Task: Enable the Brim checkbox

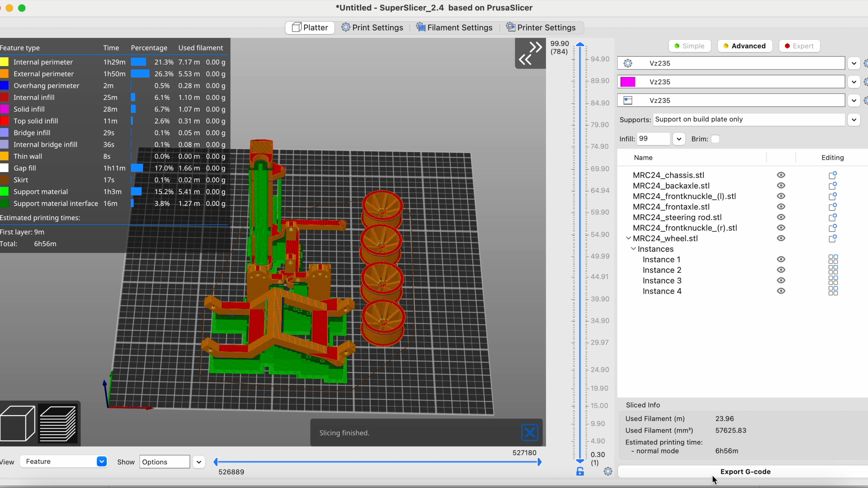Action: 715,139
